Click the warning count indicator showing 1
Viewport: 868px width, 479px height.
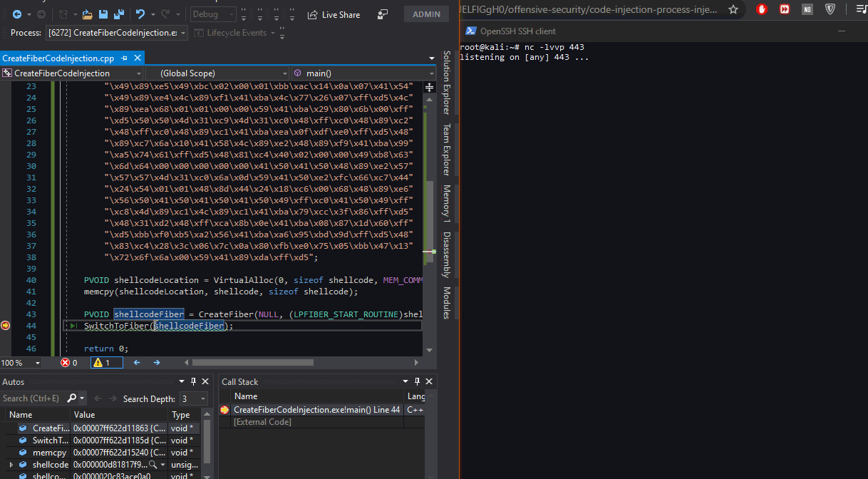point(107,363)
